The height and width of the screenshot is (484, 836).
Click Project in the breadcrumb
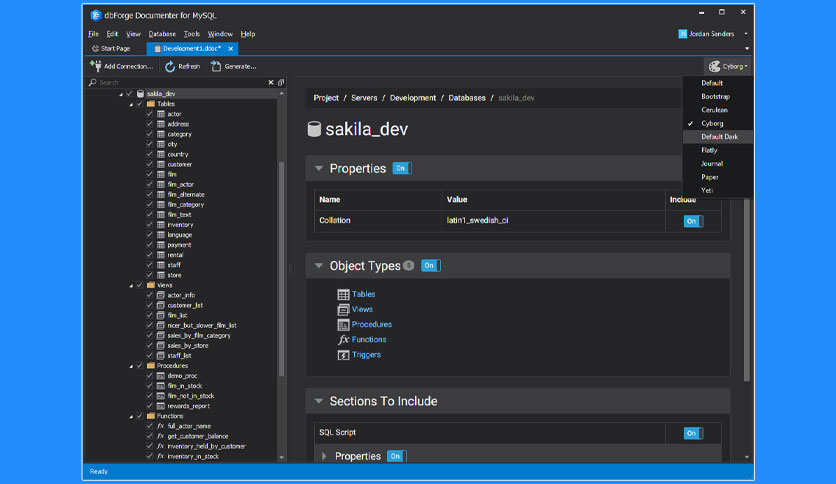tap(326, 98)
